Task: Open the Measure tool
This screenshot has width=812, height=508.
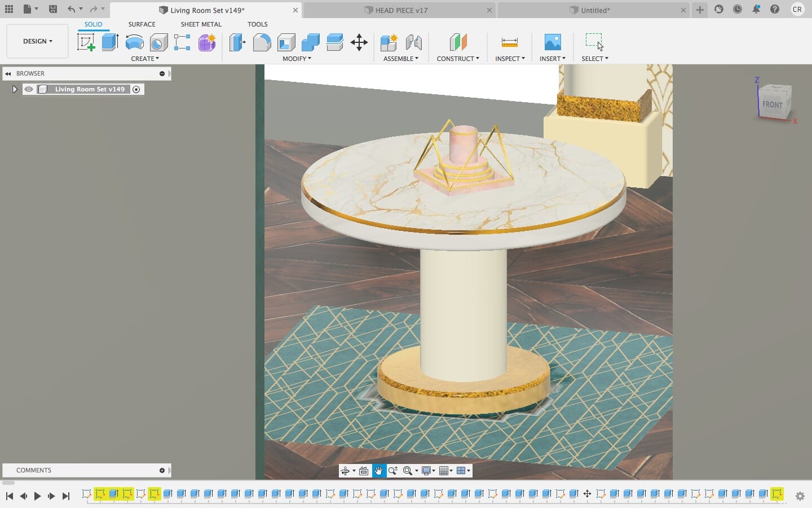Action: pos(509,42)
